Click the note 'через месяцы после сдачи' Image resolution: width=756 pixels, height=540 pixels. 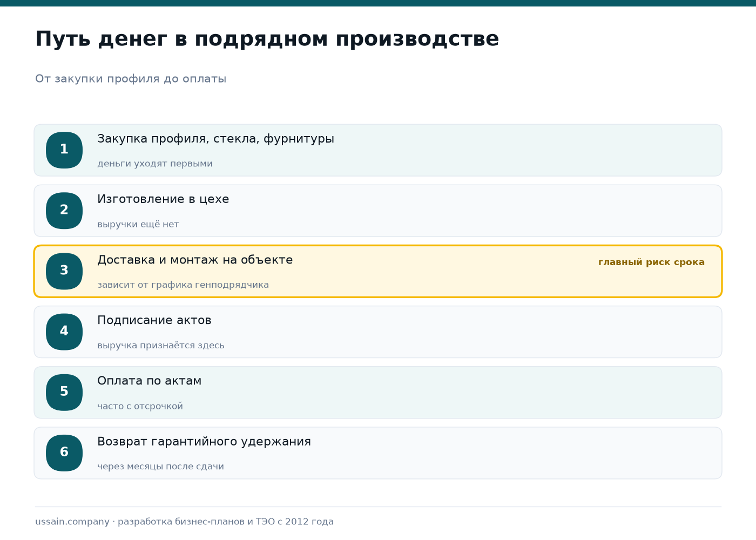point(161,467)
